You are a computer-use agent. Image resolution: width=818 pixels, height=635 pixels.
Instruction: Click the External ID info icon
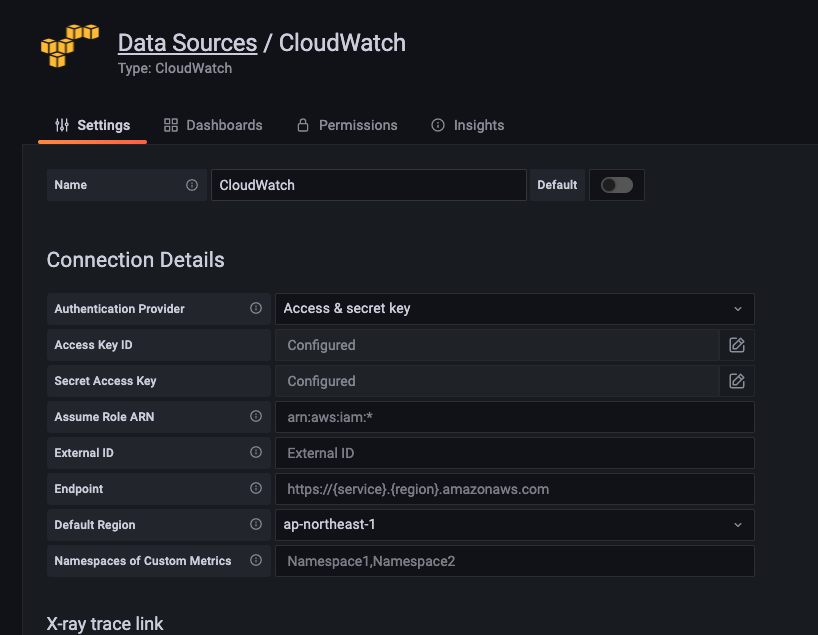coord(256,453)
